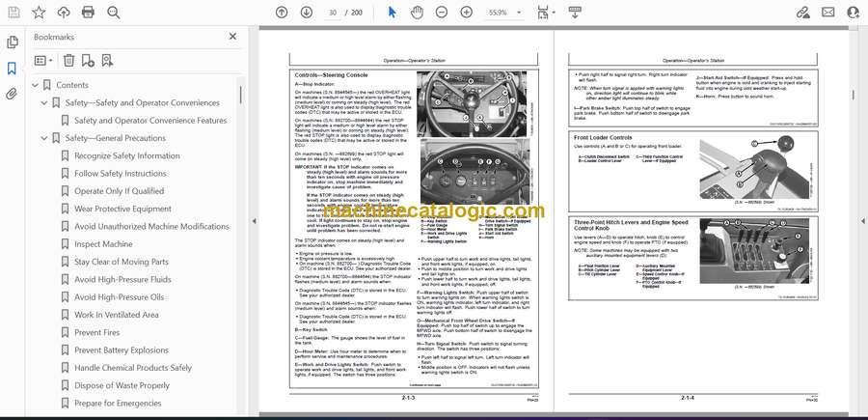Toggle the bookmarks panel icon
Viewport: 868px width, 420px height.
click(x=13, y=69)
